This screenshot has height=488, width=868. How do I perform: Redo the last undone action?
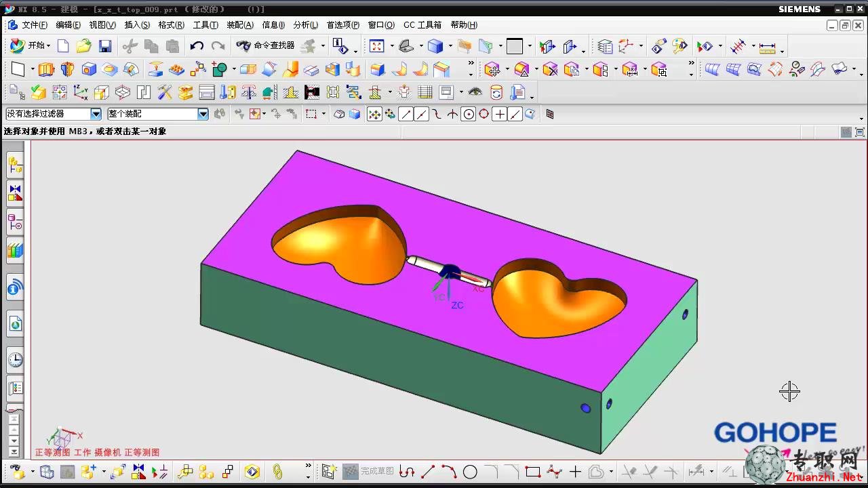218,46
